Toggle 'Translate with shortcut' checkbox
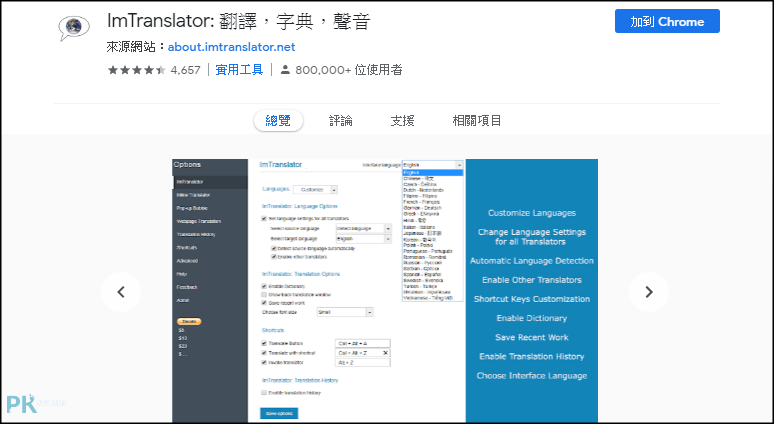This screenshot has width=774, height=424. coord(264,353)
